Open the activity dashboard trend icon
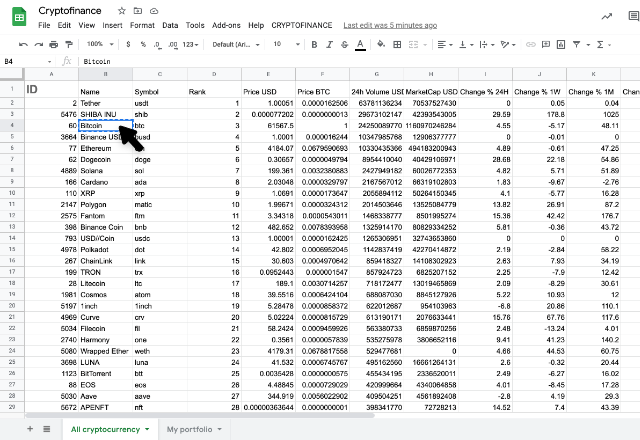This screenshot has height=440, width=640. pyautogui.click(x=607, y=16)
